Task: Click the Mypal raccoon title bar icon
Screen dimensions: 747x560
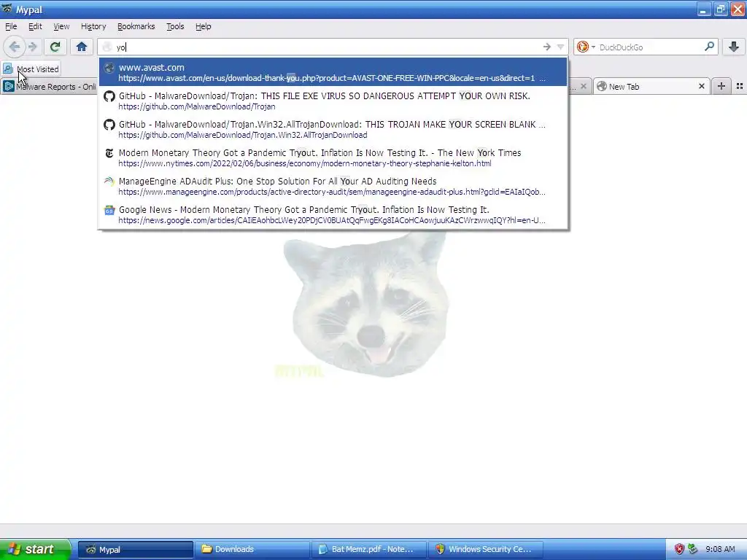Action: click(7, 9)
